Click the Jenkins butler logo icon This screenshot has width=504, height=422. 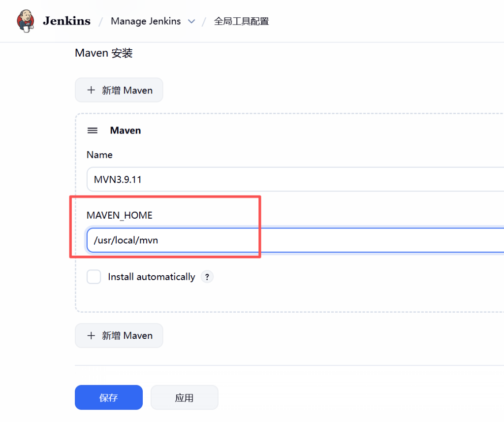click(26, 21)
